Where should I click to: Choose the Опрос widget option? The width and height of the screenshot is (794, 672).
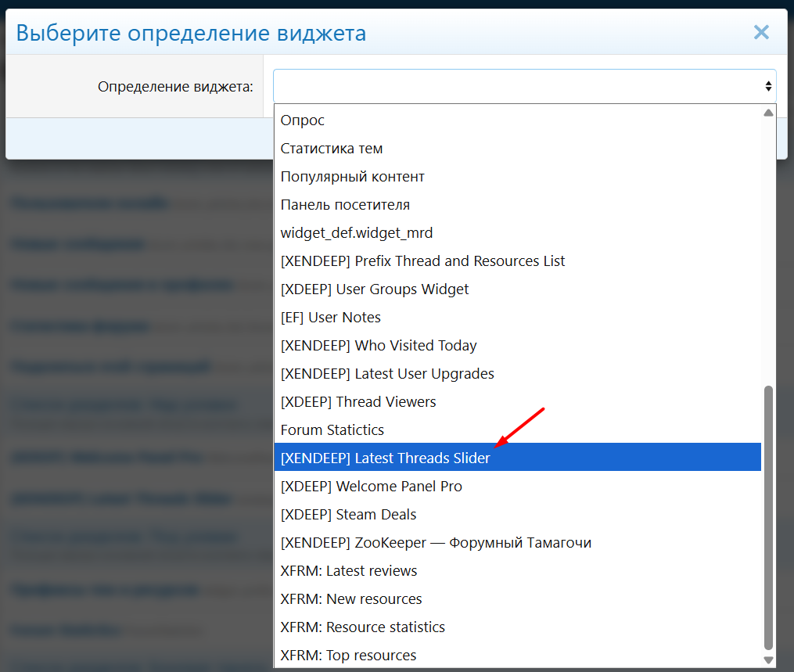tap(518, 120)
